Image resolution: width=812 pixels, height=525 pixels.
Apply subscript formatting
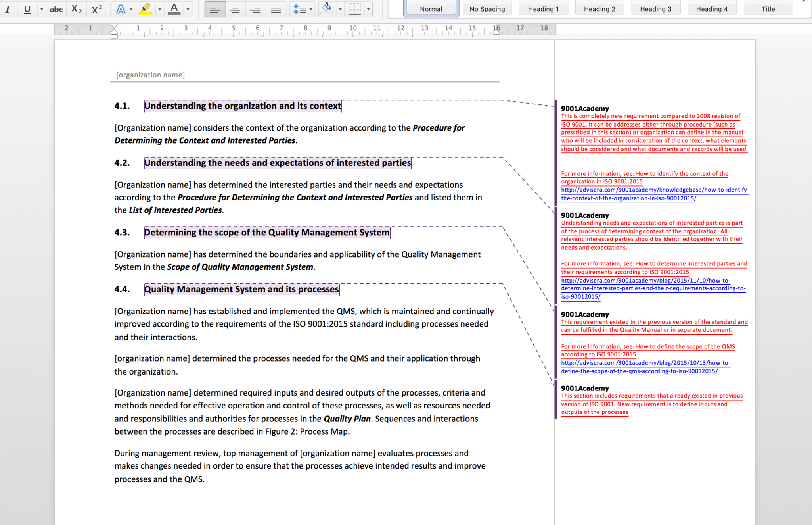click(77, 9)
